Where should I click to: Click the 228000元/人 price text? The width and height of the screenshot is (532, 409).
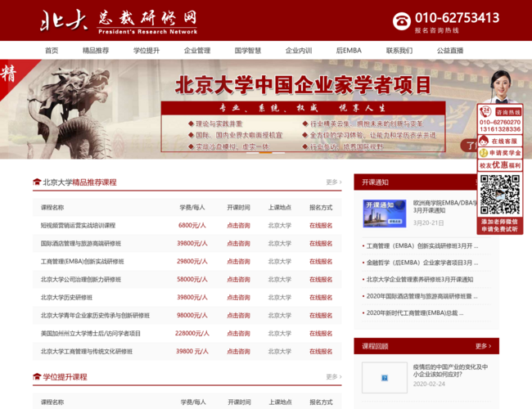192,334
